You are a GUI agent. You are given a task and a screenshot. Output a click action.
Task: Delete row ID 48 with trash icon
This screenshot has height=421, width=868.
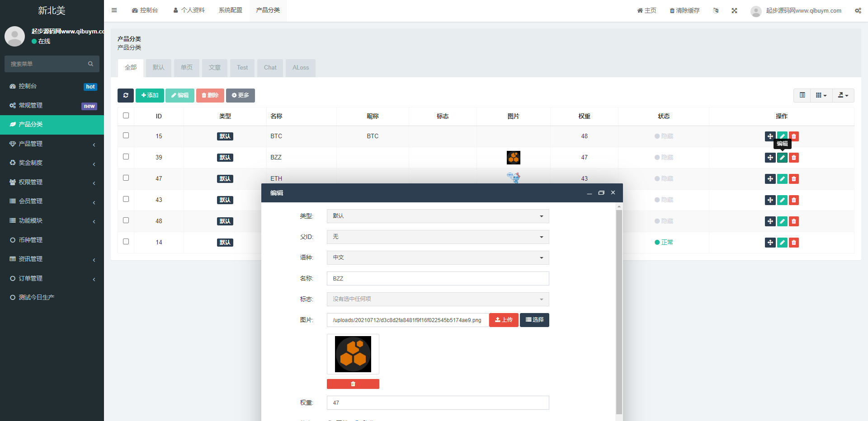[794, 221]
